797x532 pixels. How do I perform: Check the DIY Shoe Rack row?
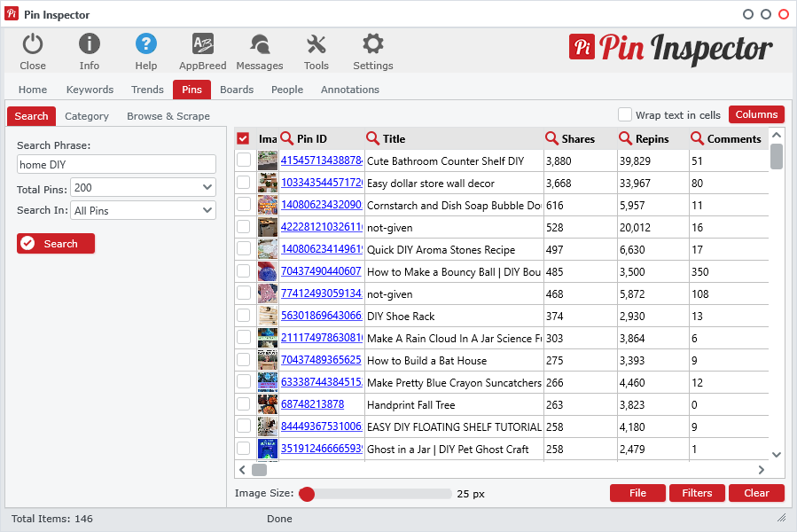244,316
